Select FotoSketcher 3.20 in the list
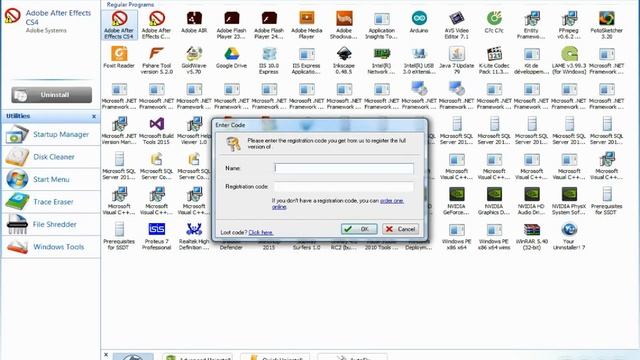Viewport: 640px width, 360px height. [x=607, y=25]
